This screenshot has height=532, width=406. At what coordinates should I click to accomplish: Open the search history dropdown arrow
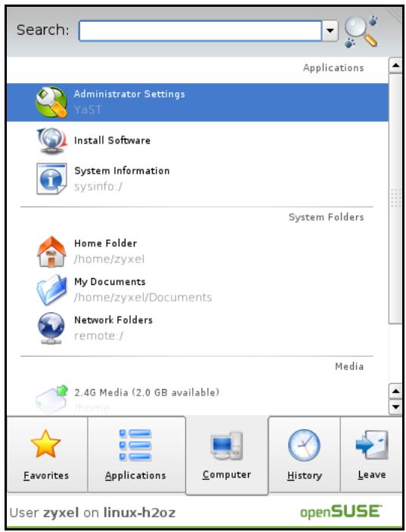[x=330, y=31]
